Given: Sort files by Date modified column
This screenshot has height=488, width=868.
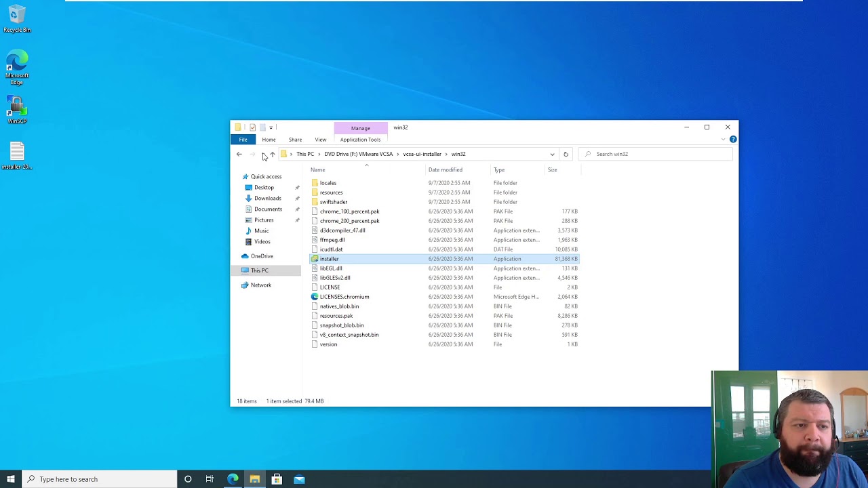Looking at the screenshot, I should [x=458, y=170].
